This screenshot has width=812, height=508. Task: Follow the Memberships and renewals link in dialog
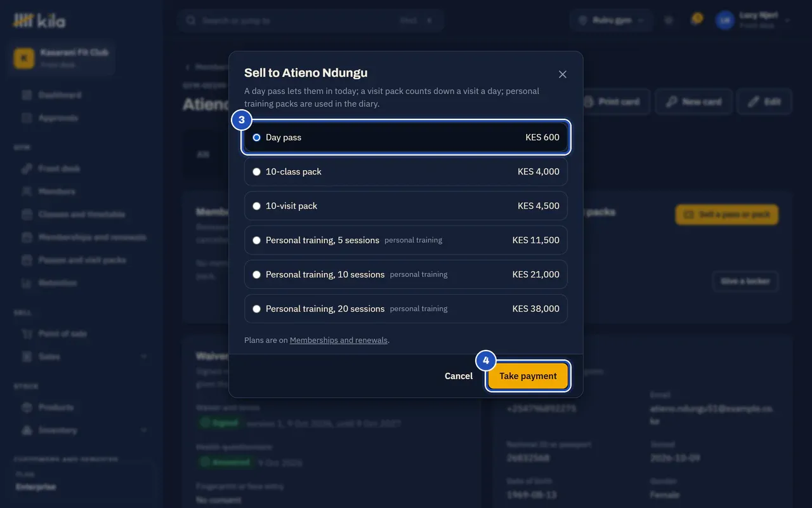pos(339,340)
